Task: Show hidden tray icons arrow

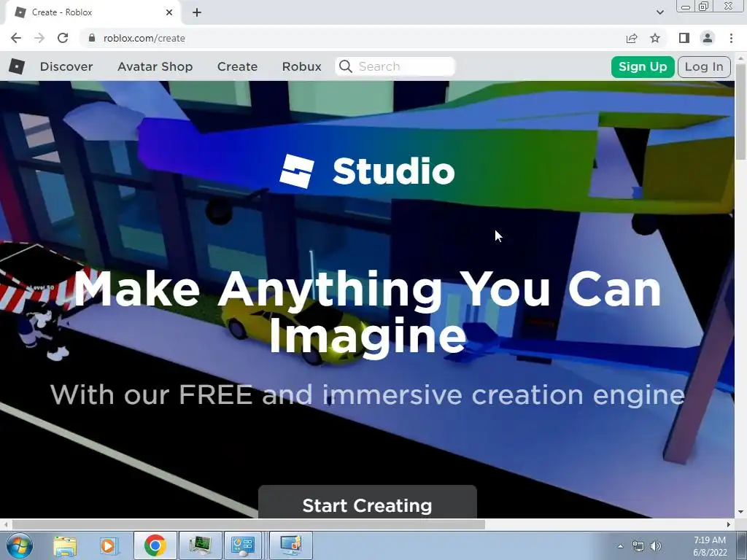Action: click(x=620, y=546)
